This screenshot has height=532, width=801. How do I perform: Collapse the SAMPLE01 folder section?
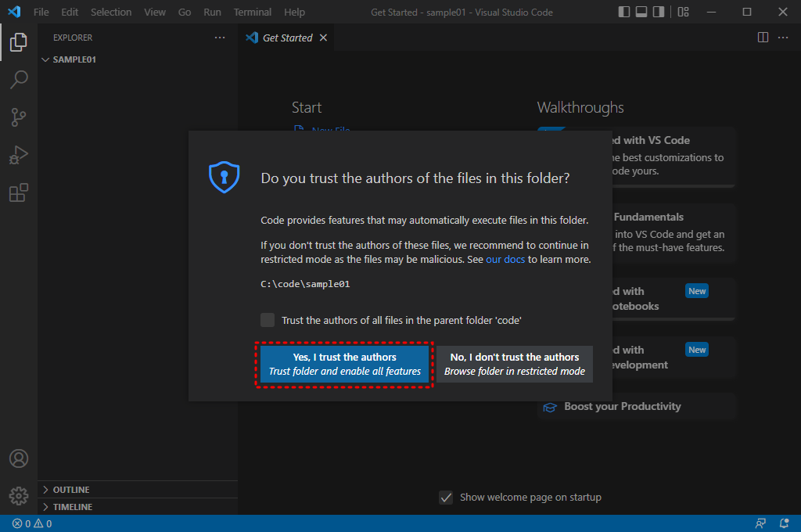[x=138, y=59]
